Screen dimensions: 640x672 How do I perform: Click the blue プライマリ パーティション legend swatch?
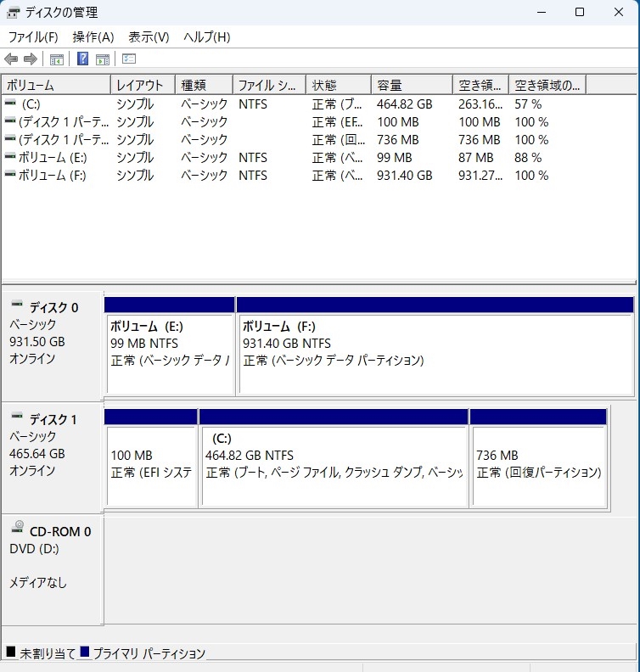[x=84, y=652]
